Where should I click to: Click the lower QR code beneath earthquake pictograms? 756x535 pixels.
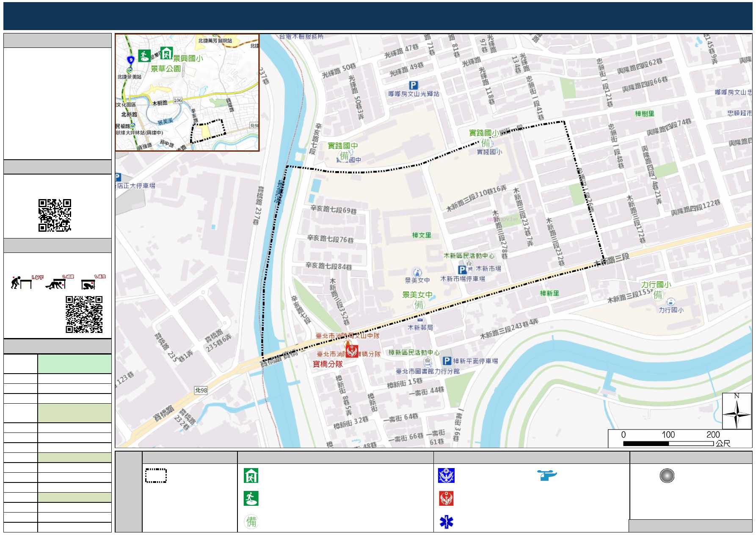[x=84, y=314]
